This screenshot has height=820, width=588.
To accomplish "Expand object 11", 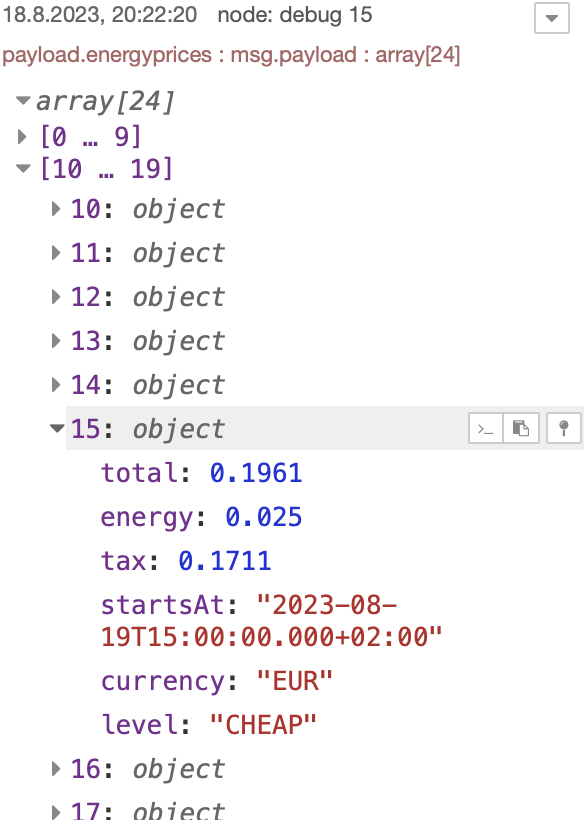I will tap(56, 253).
